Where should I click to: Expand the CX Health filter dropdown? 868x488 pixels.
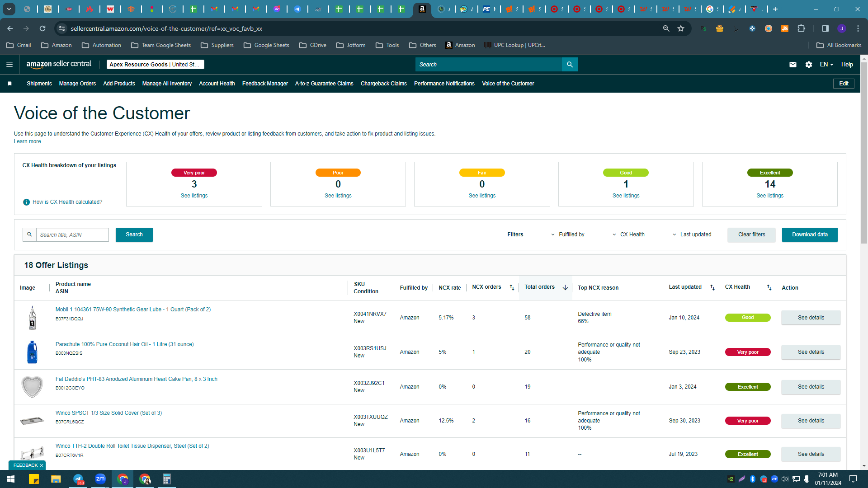[x=628, y=235]
